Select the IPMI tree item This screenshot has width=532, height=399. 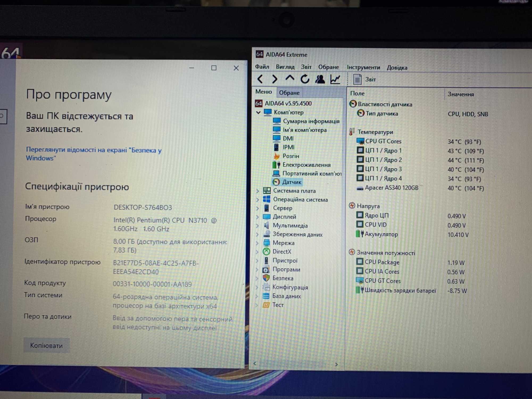point(284,147)
